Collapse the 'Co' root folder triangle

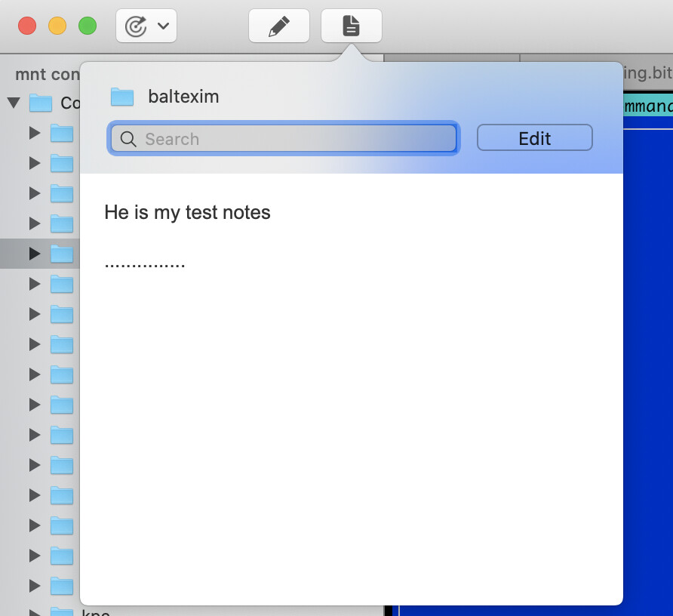14,103
